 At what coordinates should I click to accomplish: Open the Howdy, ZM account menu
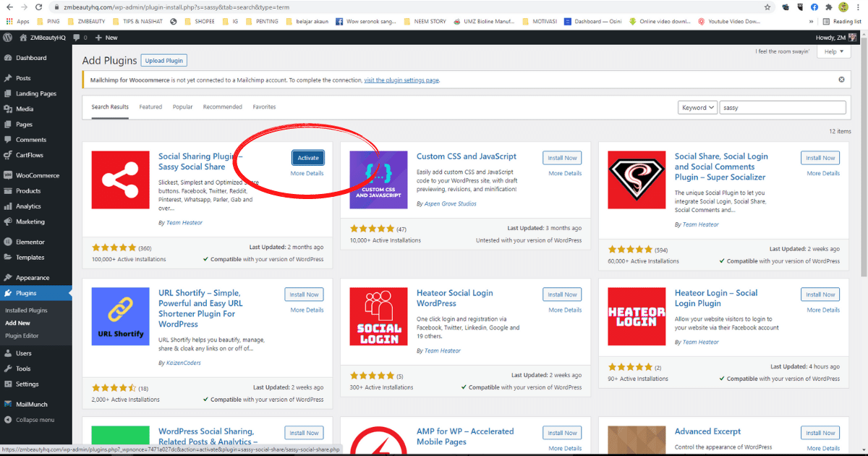coord(835,37)
